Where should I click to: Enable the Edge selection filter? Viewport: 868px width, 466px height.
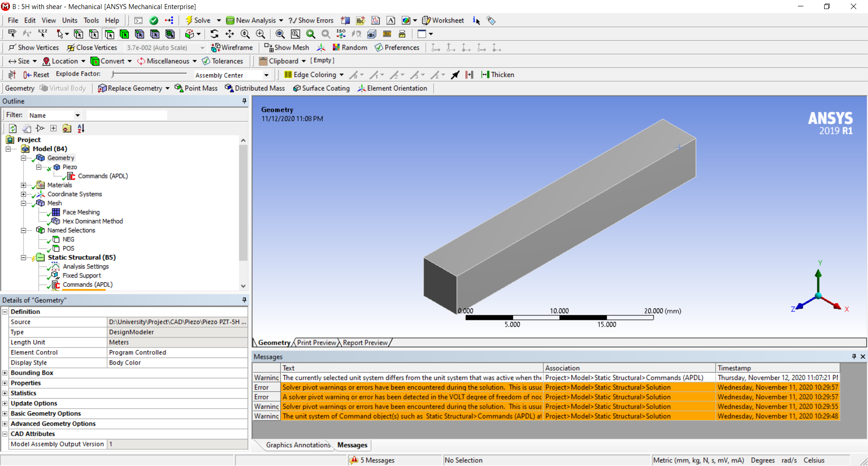tap(94, 34)
